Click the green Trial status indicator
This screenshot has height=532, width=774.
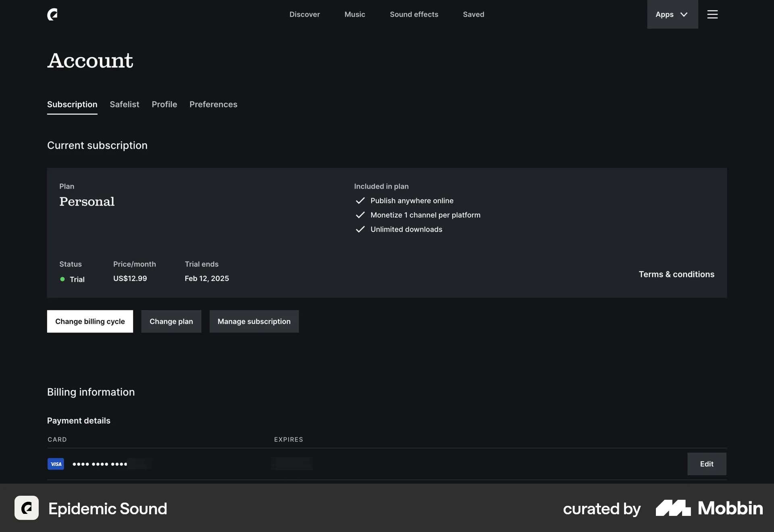pyautogui.click(x=62, y=279)
